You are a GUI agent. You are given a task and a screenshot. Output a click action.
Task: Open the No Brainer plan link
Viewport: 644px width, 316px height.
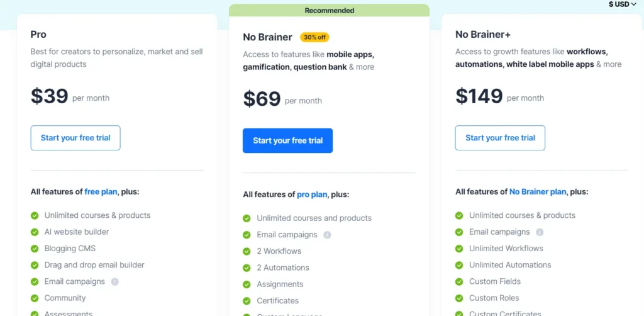(x=538, y=191)
